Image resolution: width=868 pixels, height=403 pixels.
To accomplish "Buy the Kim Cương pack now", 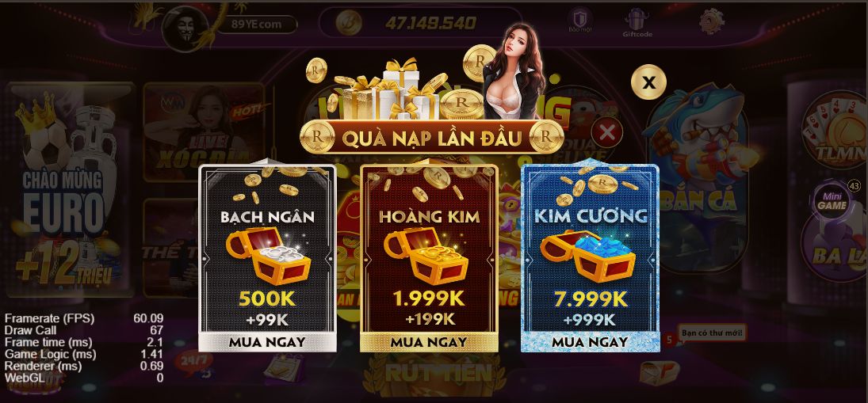I will [590, 341].
